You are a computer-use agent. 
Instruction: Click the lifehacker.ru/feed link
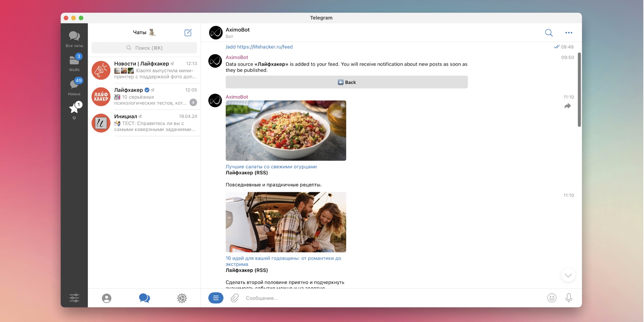(265, 47)
